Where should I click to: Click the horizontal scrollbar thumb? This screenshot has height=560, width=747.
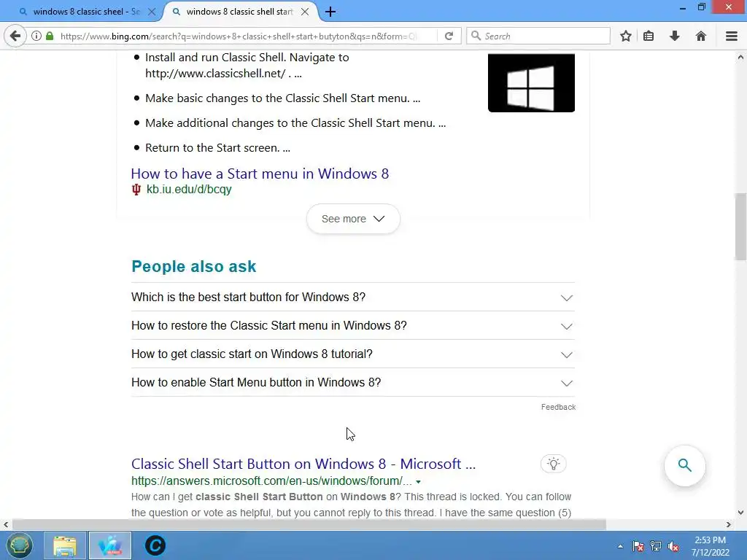tap(309, 525)
